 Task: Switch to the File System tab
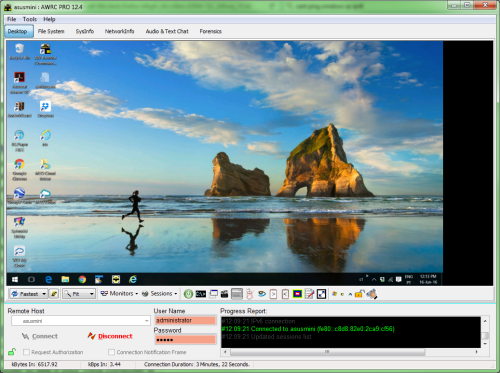tap(51, 31)
